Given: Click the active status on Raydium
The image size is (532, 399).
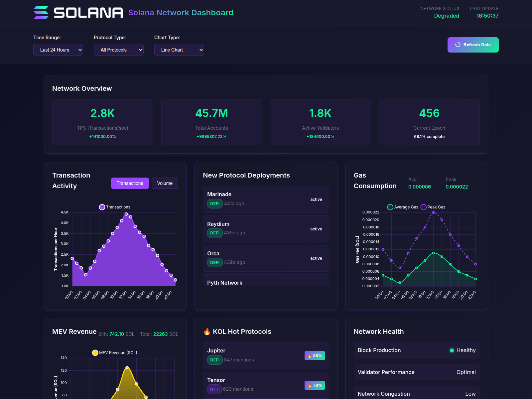Looking at the screenshot, I should point(316,229).
